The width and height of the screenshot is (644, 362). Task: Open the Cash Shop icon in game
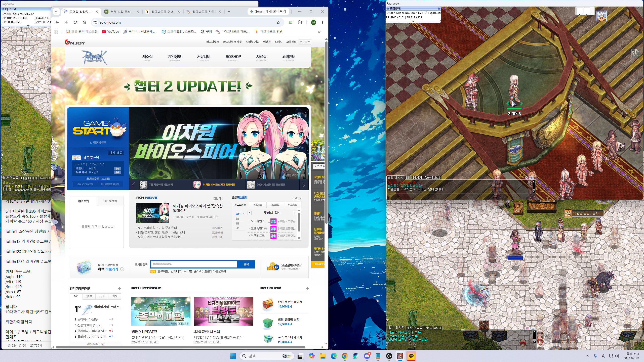pyautogui.click(x=601, y=16)
